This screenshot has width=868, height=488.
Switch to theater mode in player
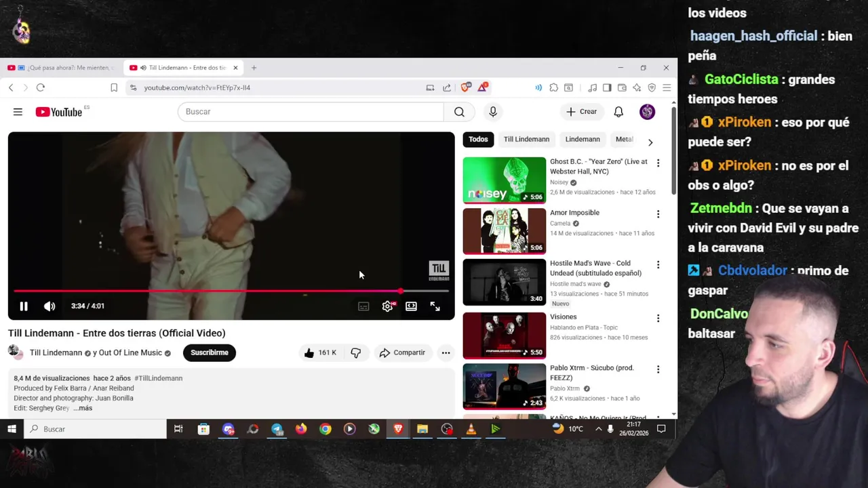click(411, 306)
